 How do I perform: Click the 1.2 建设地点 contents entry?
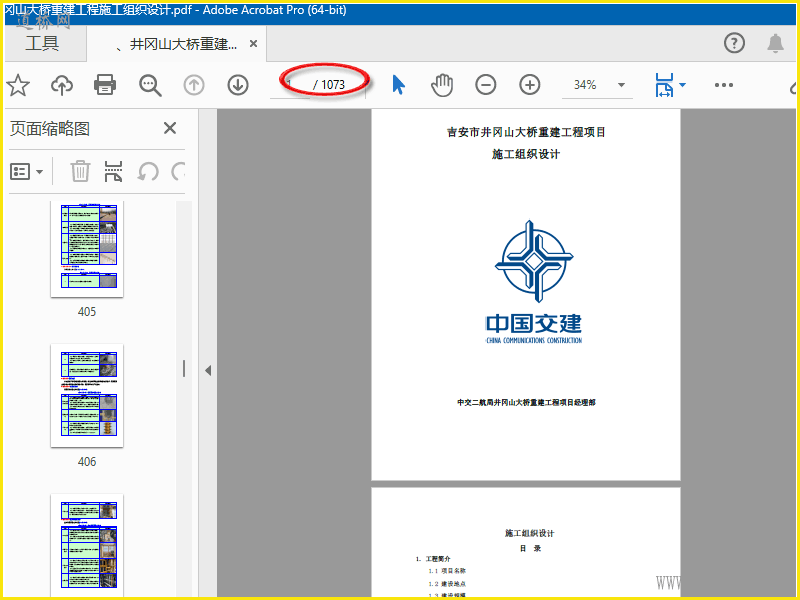coord(447,584)
